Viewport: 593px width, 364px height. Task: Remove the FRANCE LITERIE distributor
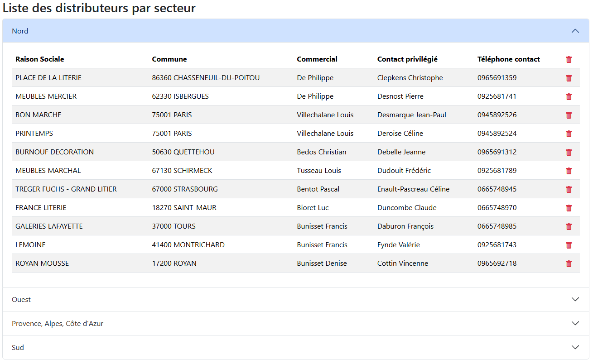tap(569, 208)
